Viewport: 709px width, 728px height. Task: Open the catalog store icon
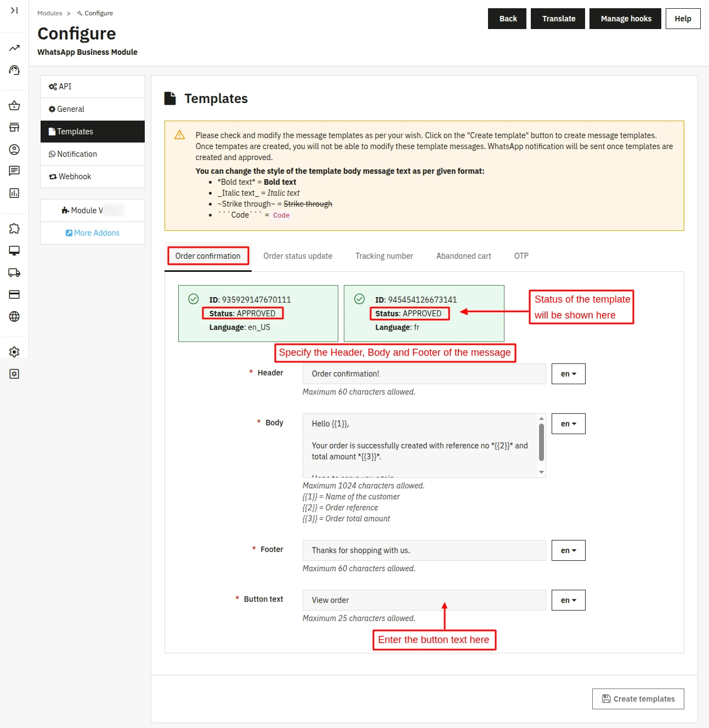(14, 127)
